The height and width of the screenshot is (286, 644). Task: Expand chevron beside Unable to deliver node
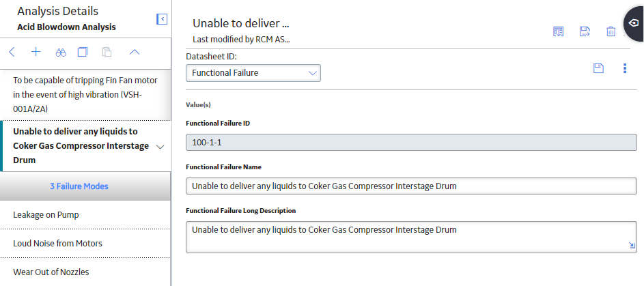coord(160,147)
